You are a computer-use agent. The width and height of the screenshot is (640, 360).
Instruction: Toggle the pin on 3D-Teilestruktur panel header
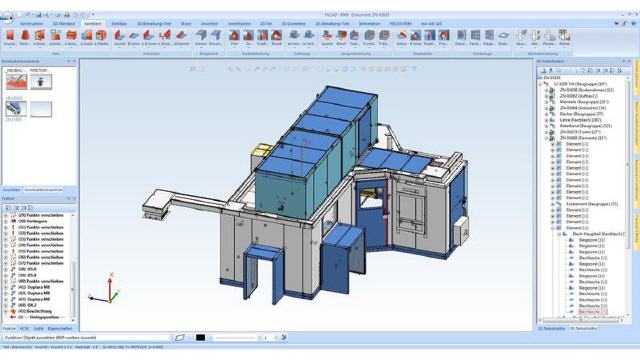tap(623, 61)
